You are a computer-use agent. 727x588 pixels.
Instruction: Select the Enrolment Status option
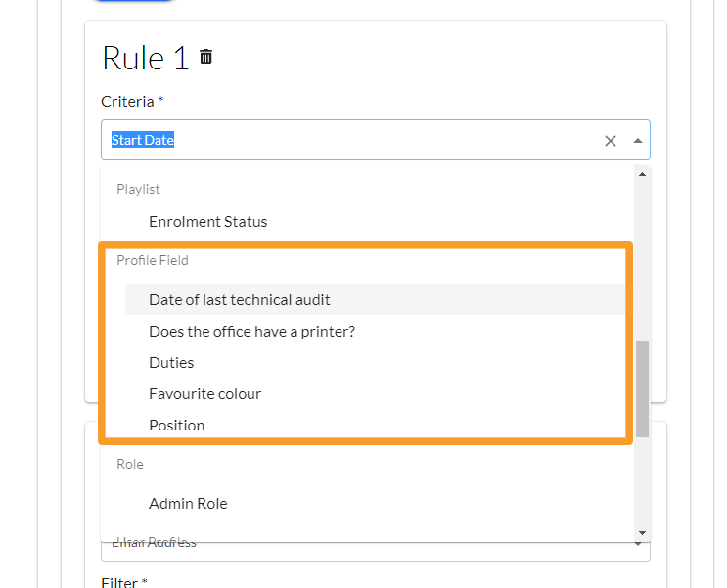pos(207,222)
